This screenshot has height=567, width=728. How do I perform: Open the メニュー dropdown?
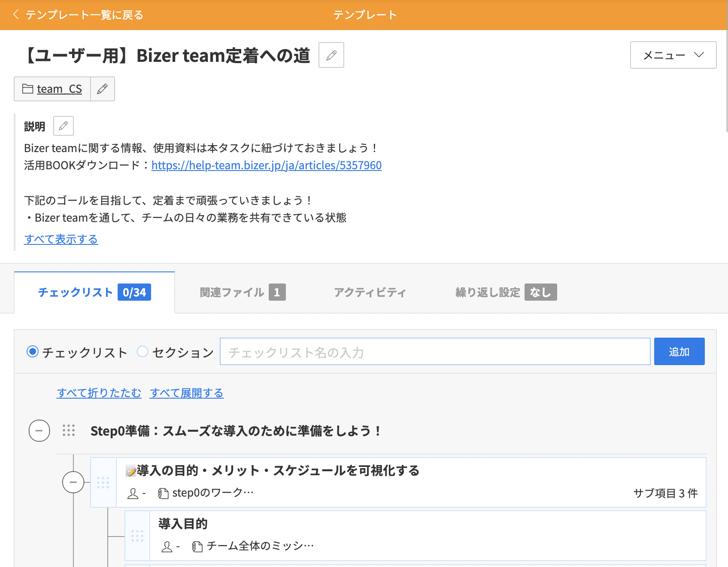click(x=673, y=55)
